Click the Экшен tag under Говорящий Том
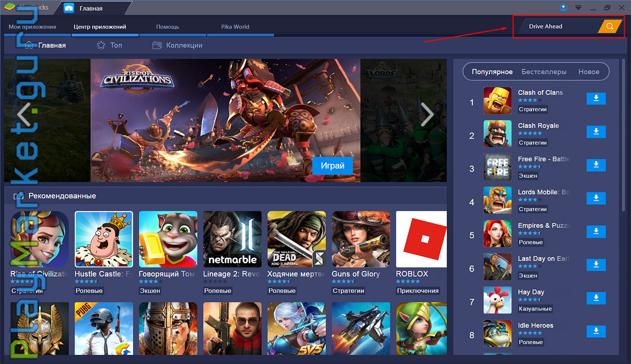631x364 pixels. [150, 291]
